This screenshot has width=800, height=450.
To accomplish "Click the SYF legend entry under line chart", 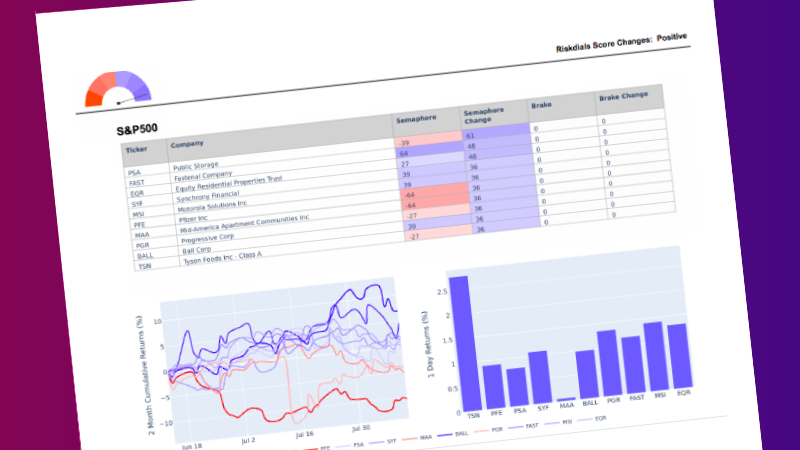I will click(x=383, y=442).
